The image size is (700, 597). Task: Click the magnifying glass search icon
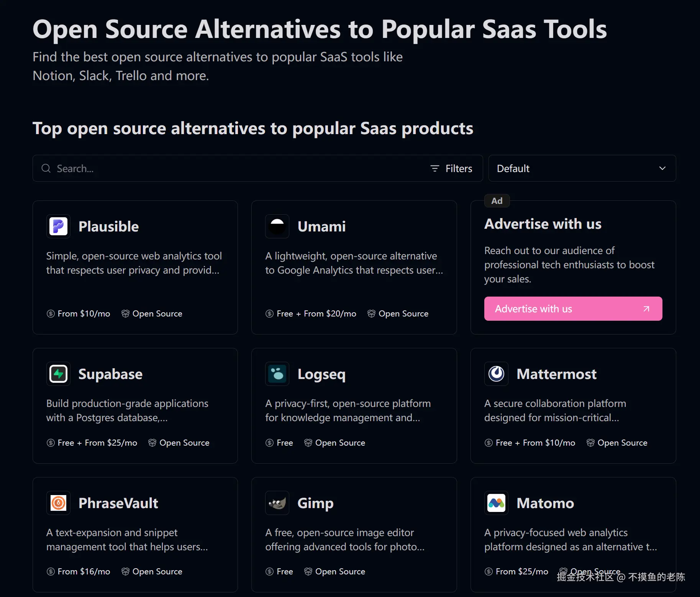coord(46,169)
